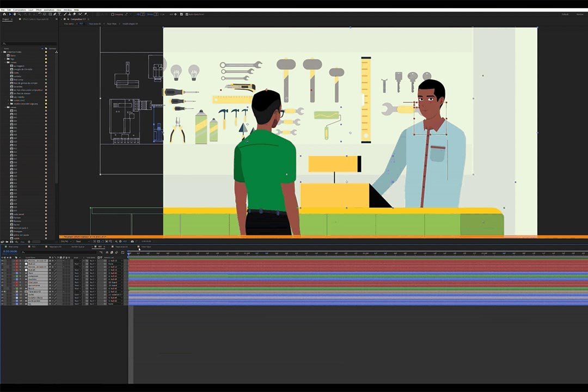Image resolution: width=588 pixels, height=392 pixels.
Task: Select the Roto Brush tool
Action: (80, 14)
